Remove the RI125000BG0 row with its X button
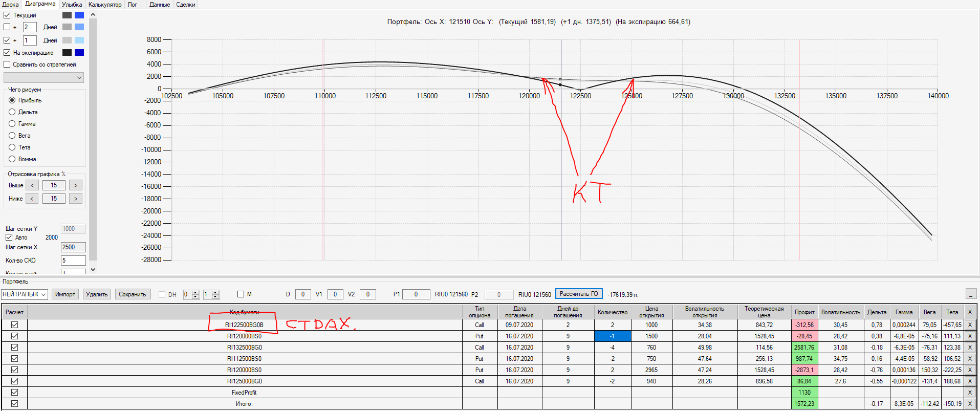This screenshot has width=980, height=411. point(970,381)
